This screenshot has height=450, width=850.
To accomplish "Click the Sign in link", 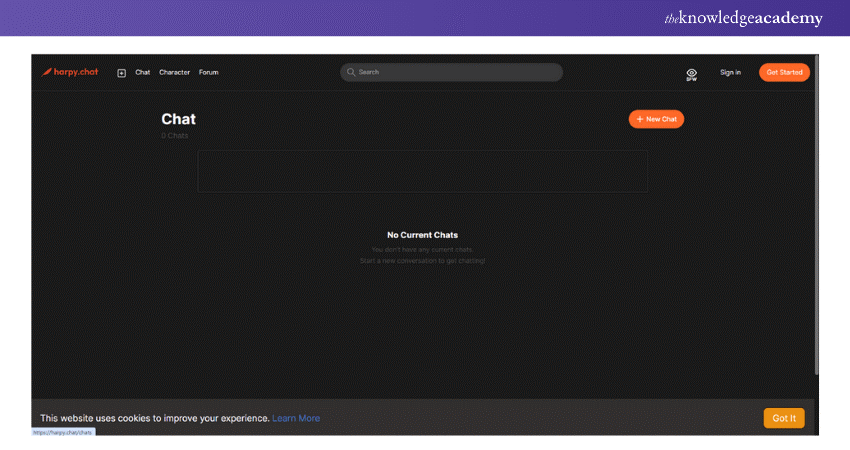I will tap(730, 73).
